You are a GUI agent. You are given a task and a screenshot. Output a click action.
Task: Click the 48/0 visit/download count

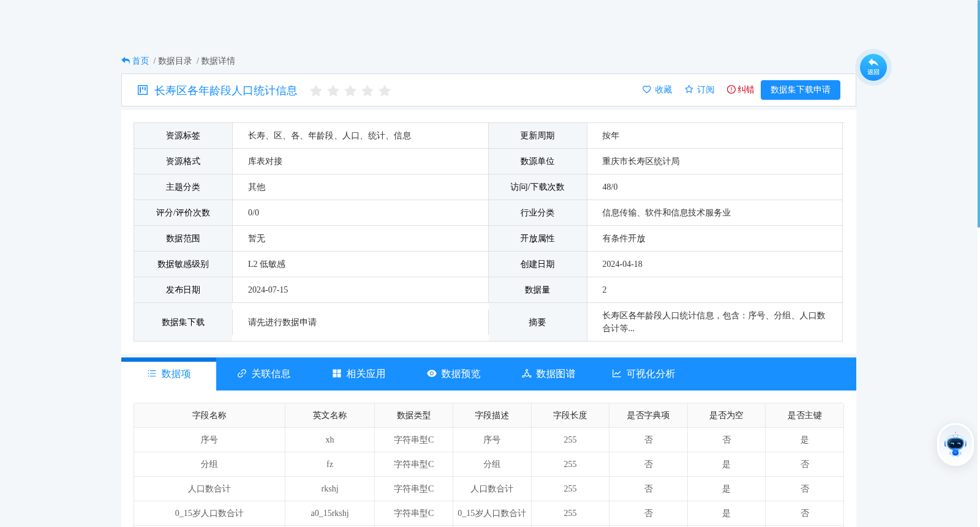pos(610,187)
